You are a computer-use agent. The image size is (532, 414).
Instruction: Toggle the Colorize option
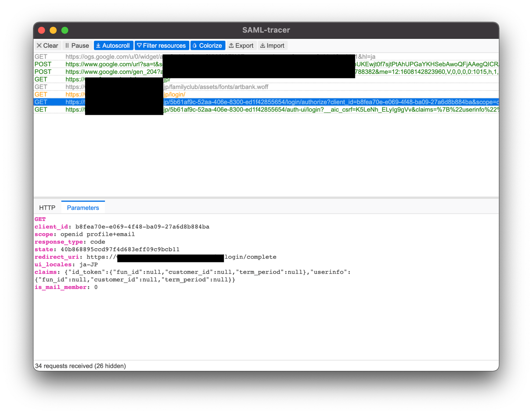pyautogui.click(x=208, y=46)
